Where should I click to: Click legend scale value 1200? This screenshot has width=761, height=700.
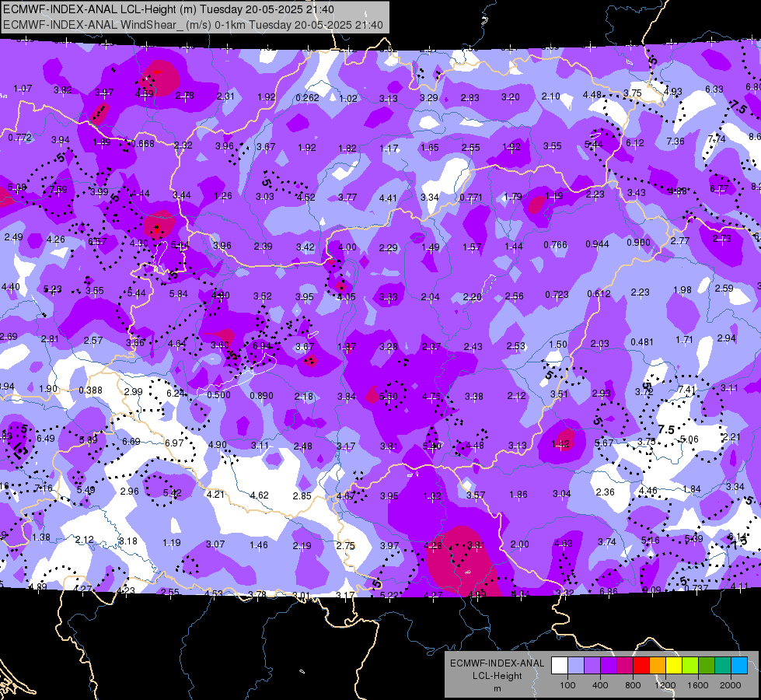point(665,685)
